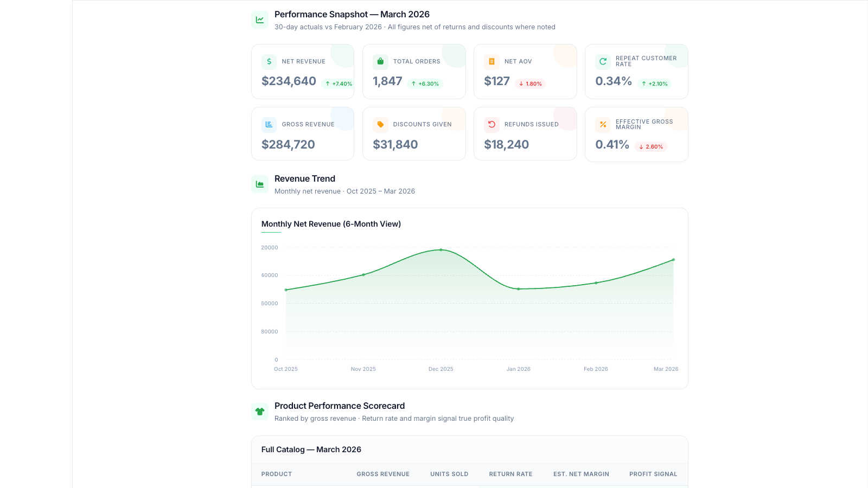Viewport: 868px width, 488px height.
Task: Click the Dec 2025 peak chart point
Action: (x=441, y=250)
